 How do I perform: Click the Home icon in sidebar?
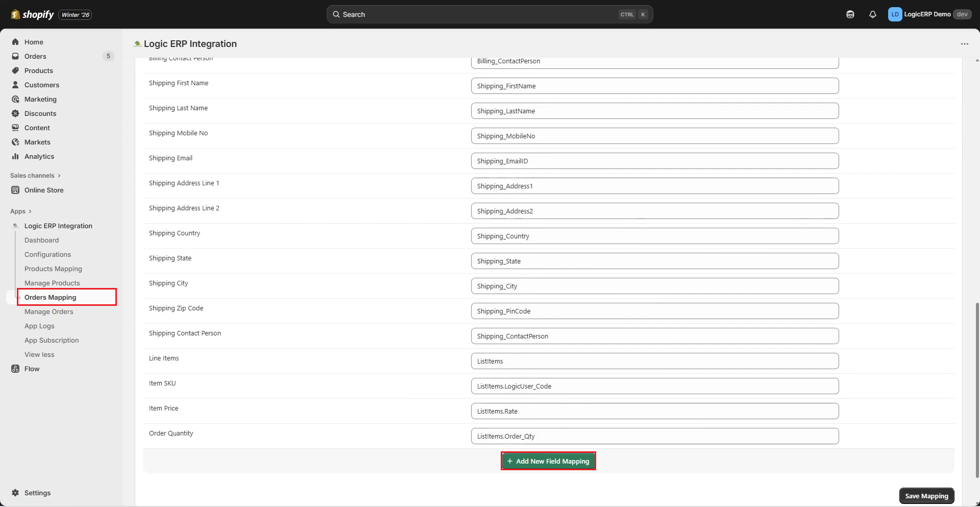coord(15,42)
